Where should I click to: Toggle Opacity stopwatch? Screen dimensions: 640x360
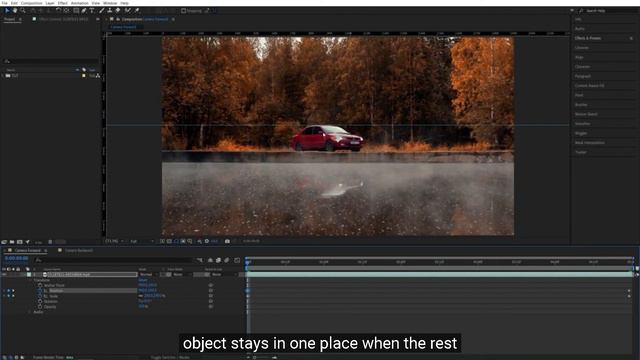[40, 307]
